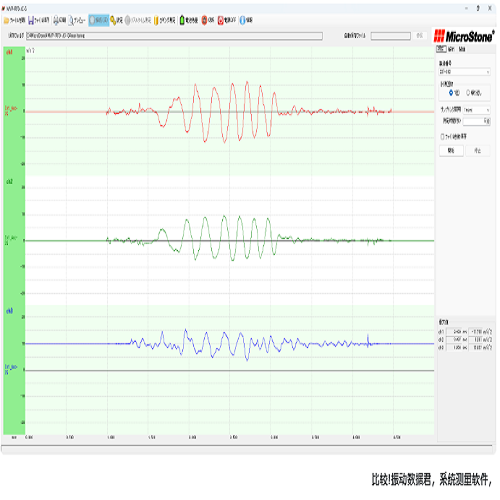Check battery level with the green battery icon

[x=182, y=20]
